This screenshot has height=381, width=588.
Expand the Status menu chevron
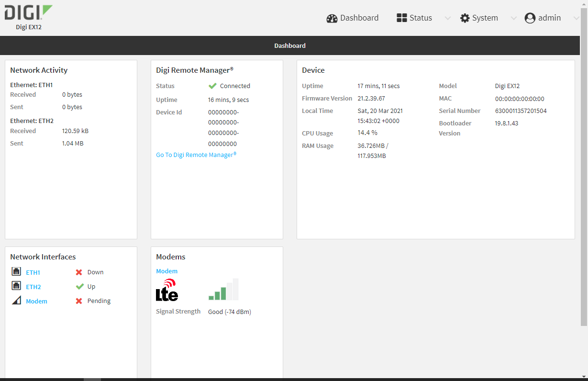448,18
